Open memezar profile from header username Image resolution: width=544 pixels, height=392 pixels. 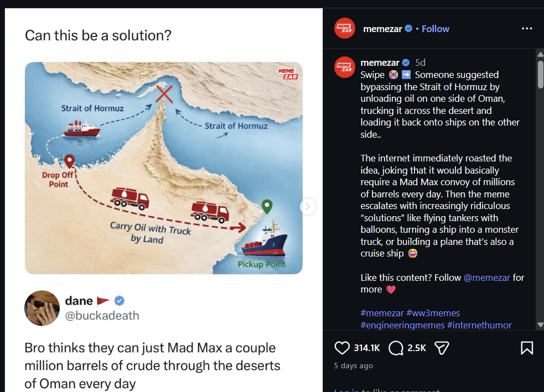point(382,29)
